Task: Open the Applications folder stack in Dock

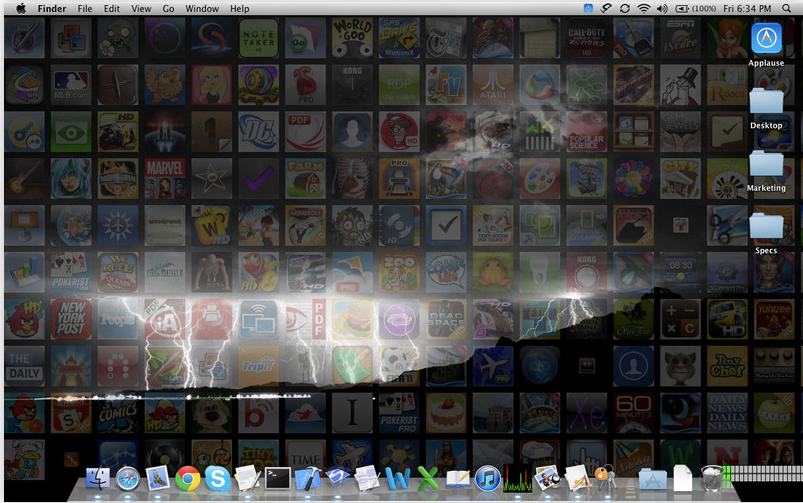Action: point(653,479)
